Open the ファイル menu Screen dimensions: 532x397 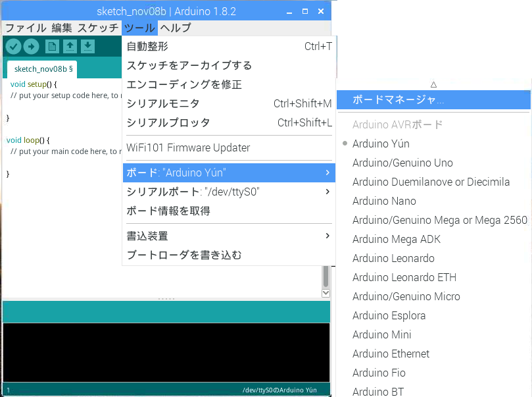tap(26, 28)
